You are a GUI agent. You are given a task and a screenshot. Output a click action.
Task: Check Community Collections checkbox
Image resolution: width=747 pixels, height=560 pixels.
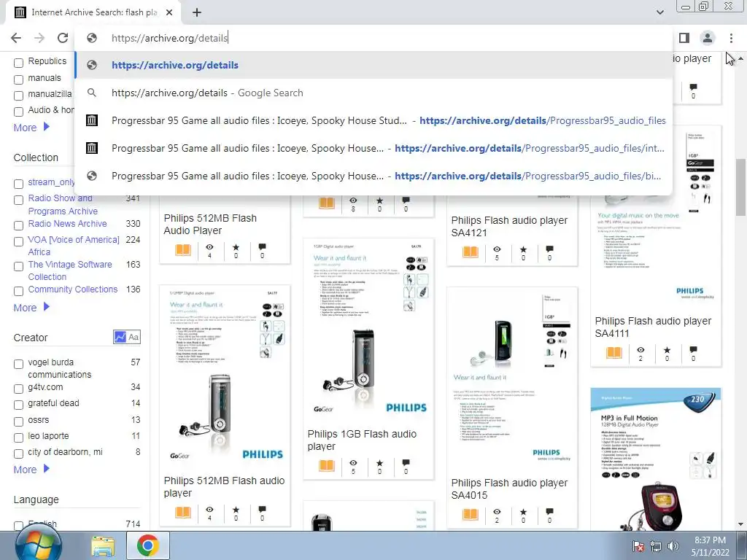[18, 291]
